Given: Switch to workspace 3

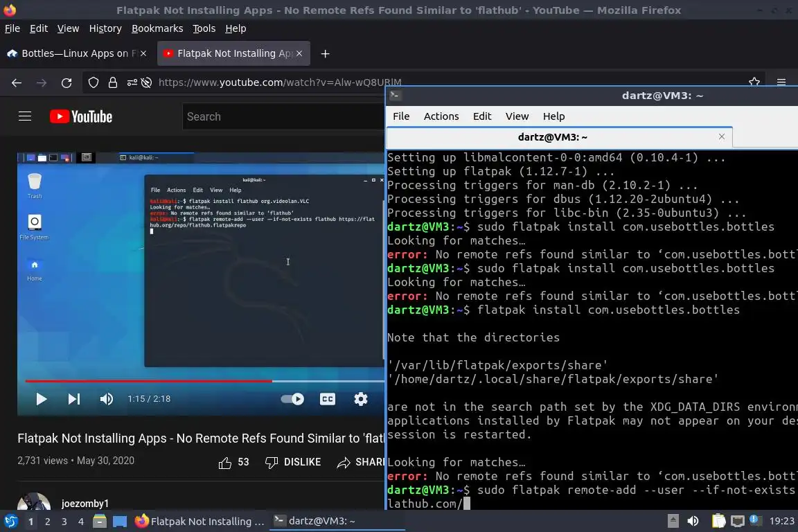Looking at the screenshot, I should (x=64, y=522).
